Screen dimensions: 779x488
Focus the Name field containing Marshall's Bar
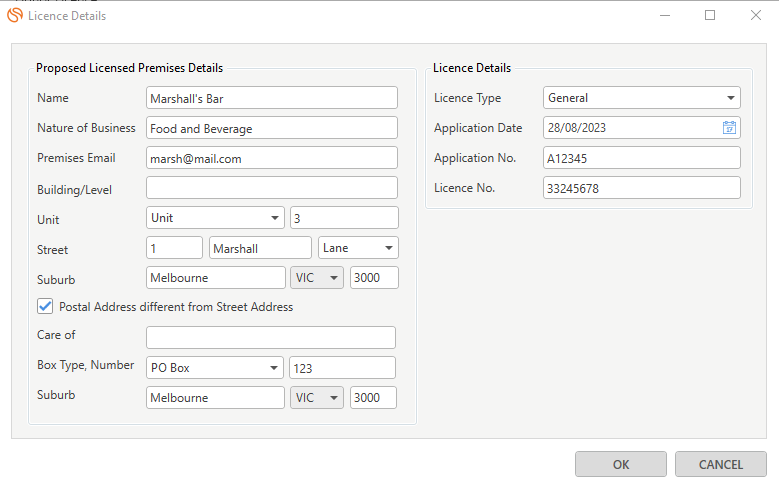coord(272,98)
